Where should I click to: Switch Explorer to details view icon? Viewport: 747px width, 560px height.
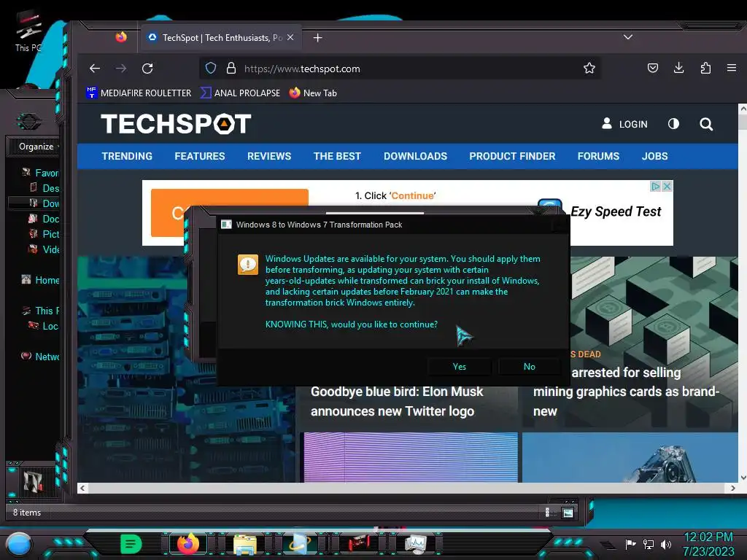point(547,513)
